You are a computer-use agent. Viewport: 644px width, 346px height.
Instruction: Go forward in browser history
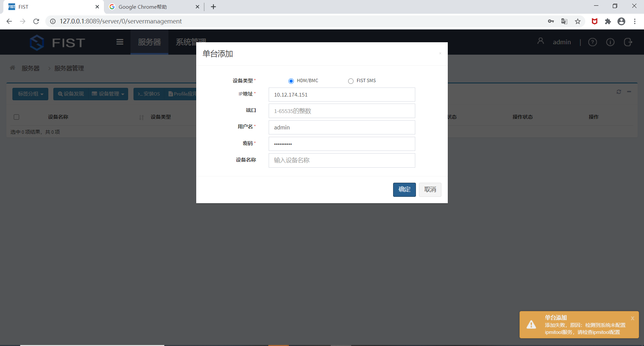22,21
